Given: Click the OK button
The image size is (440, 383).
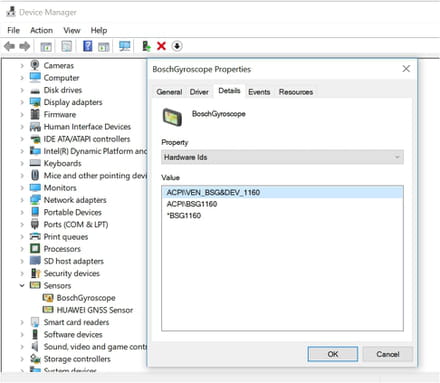Looking at the screenshot, I should pos(333,354).
